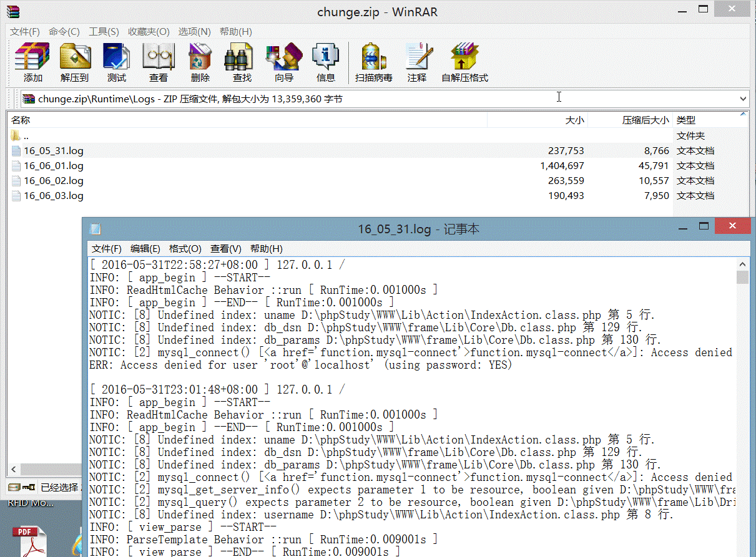Click the archive icon in address bar
756x557 pixels.
29,99
